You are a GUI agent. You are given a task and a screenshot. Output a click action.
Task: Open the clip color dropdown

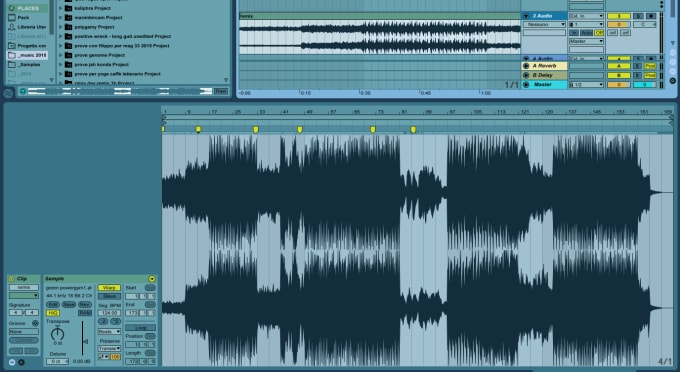tap(24, 296)
